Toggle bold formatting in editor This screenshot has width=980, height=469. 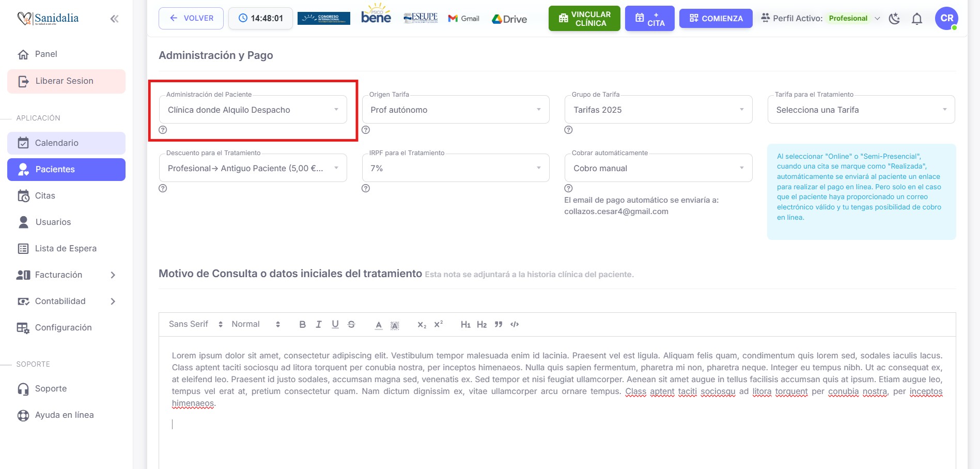coord(302,324)
